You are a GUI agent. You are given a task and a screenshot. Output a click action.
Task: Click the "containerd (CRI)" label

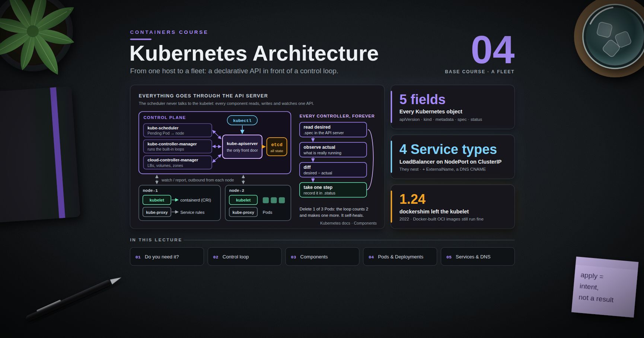tap(195, 200)
